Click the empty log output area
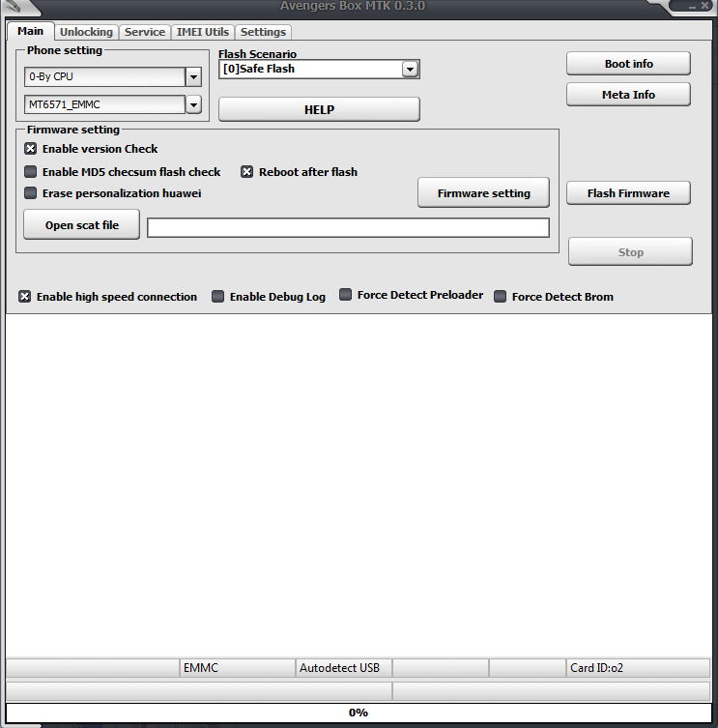Viewport: 718px width, 728px height. (x=359, y=485)
